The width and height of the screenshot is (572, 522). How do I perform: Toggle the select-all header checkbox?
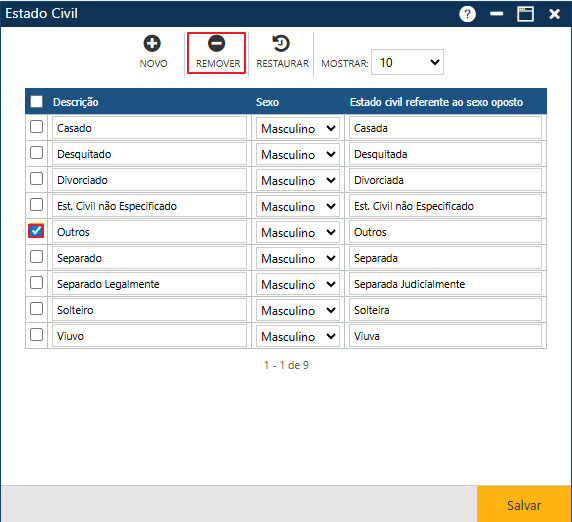point(36,101)
